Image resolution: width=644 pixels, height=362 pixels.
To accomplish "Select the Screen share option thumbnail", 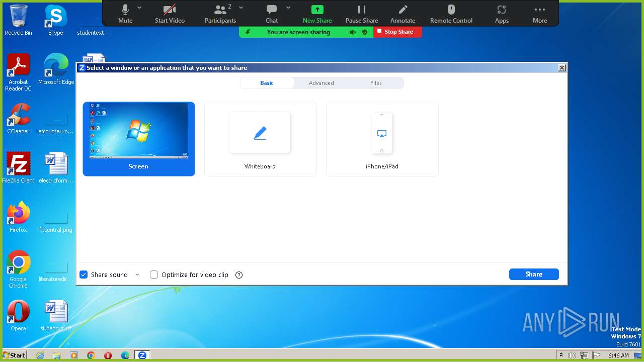I will click(x=139, y=139).
